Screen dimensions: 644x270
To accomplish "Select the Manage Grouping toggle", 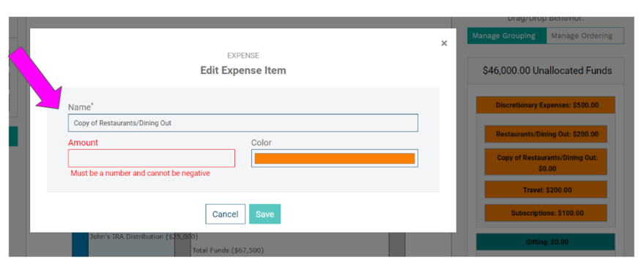I will [507, 36].
